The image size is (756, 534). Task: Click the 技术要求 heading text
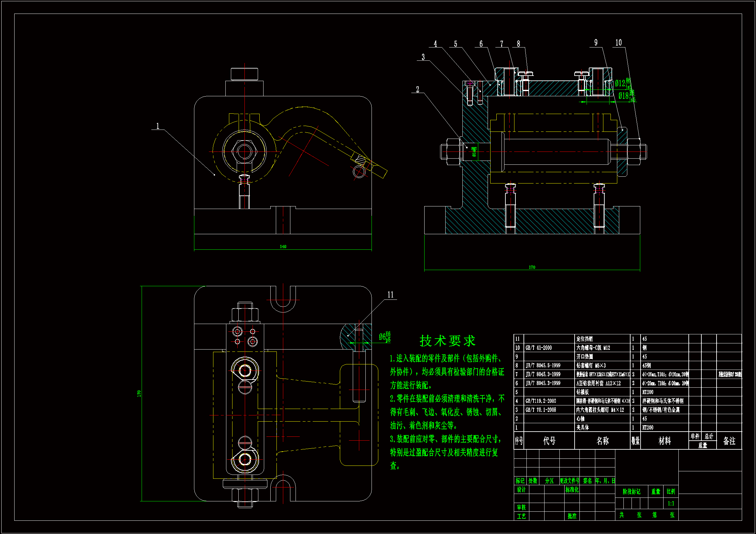(448, 341)
